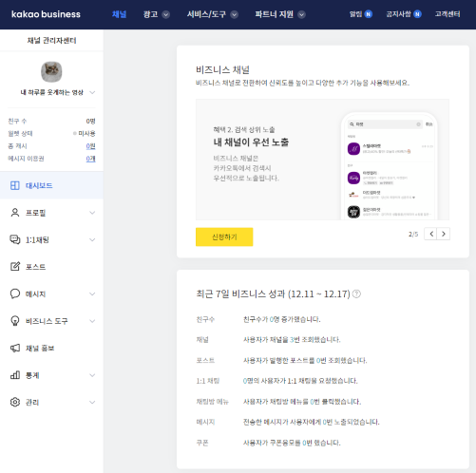Click the 친구 수 0명 value

[x=90, y=121]
